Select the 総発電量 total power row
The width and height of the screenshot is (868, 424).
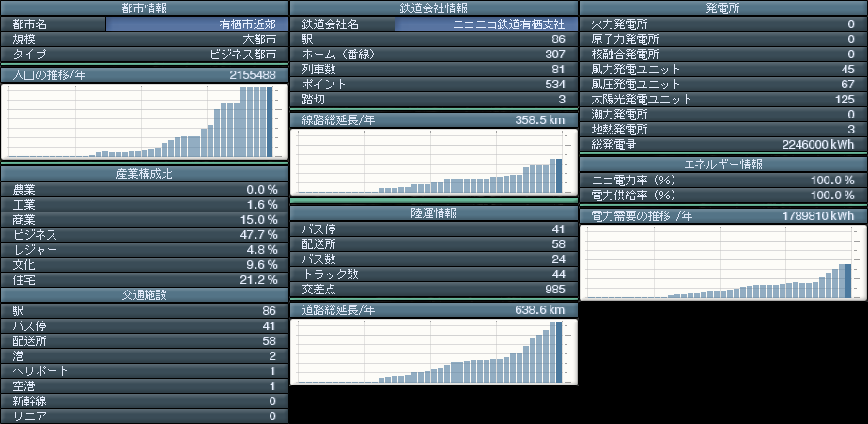coord(722,145)
